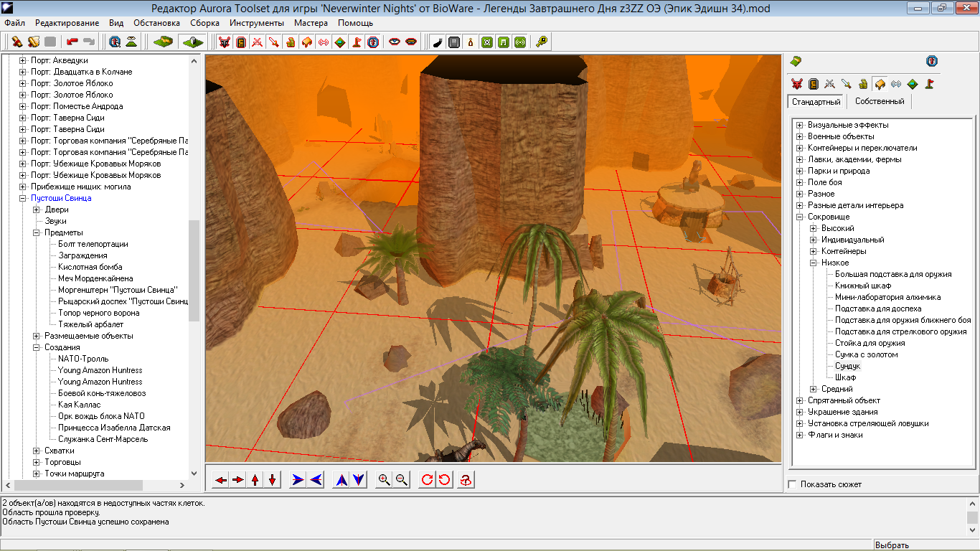
Task: Select Сундук in the placeables palette
Action: pos(848,366)
